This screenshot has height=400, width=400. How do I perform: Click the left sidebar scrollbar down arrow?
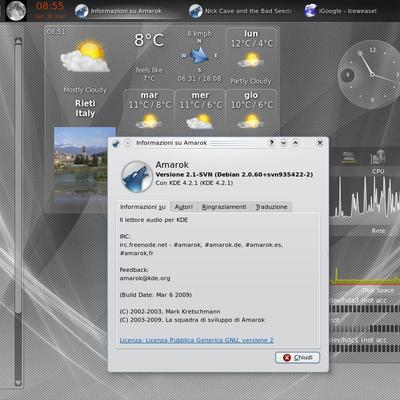pyautogui.click(x=18, y=383)
